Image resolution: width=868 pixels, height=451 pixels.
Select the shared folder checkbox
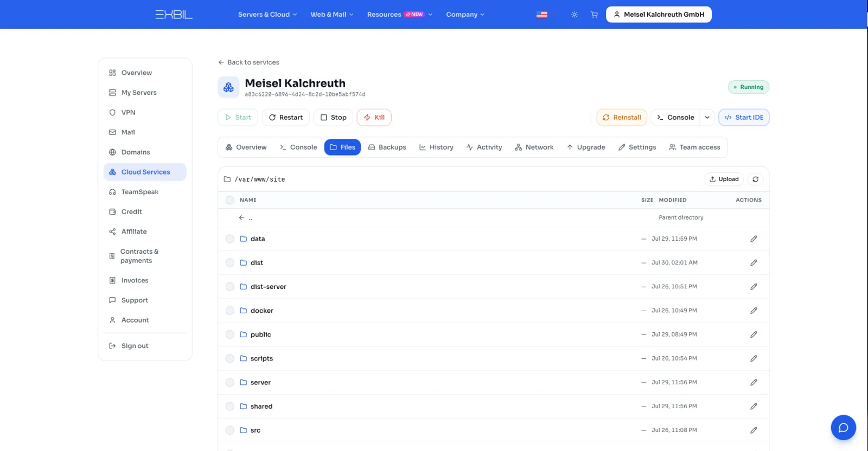pyautogui.click(x=230, y=406)
